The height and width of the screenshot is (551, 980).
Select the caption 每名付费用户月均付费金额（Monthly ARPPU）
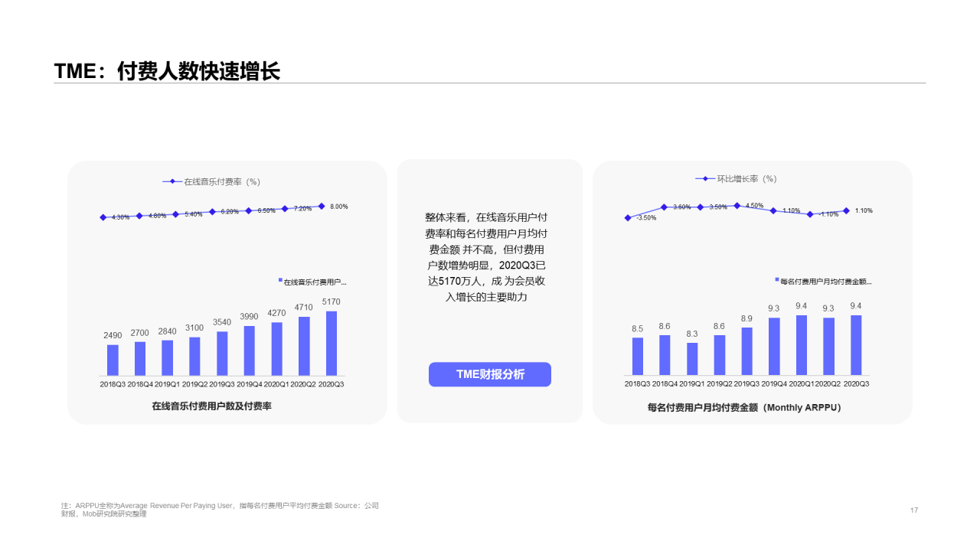coord(744,407)
